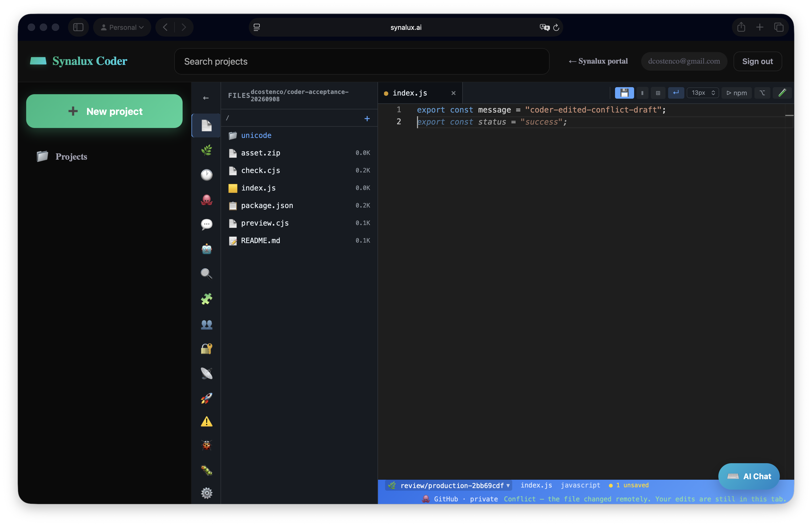812x526 pixels.
Task: Toggle the minimap column button in editor toolbar
Action: [642, 93]
